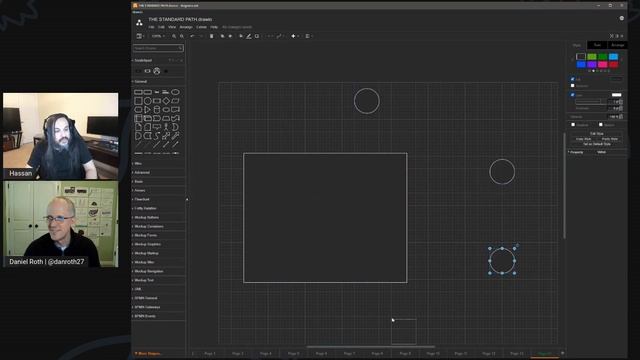This screenshot has width=640, height=360.
Task: Click the canvas vertical scrollbar
Action: coord(564,186)
